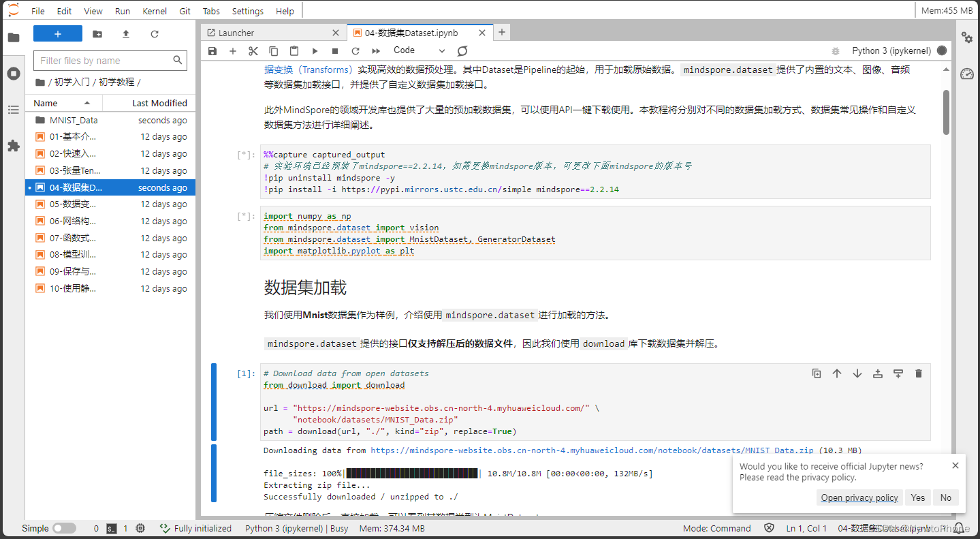This screenshot has height=539, width=980.
Task: Show the Table of Contents panel
Action: (x=13, y=110)
